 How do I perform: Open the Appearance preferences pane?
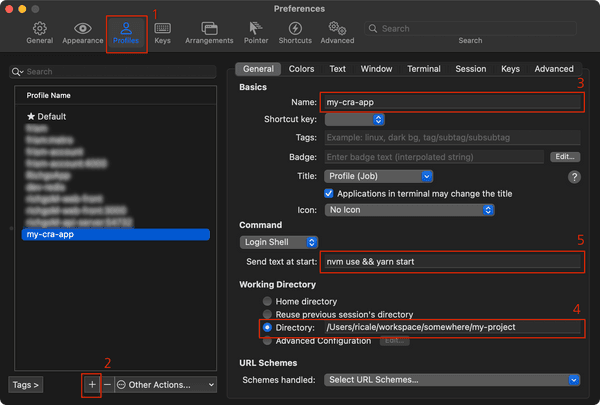83,33
